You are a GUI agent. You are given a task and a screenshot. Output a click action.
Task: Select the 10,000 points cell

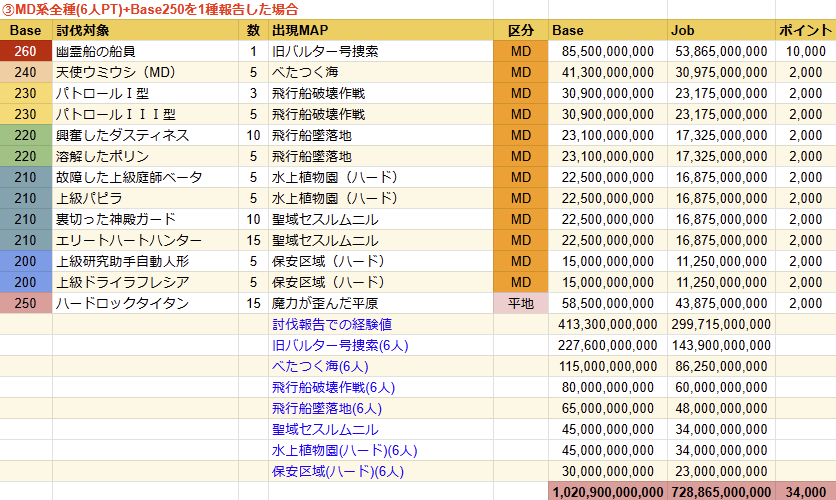pyautogui.click(x=806, y=51)
